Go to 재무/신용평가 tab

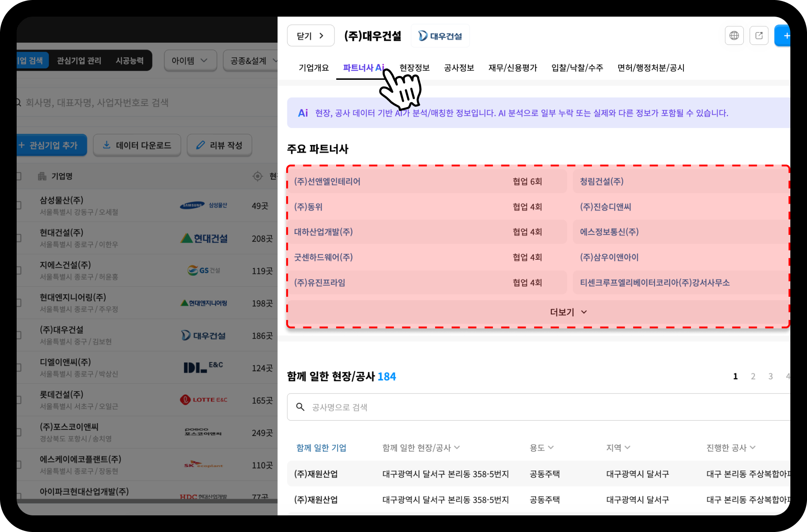(512, 68)
